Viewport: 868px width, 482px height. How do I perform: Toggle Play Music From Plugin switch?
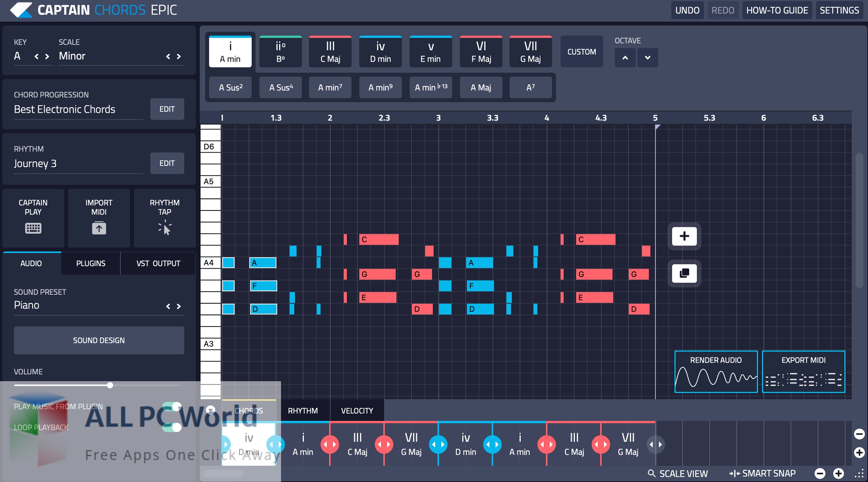(172, 406)
